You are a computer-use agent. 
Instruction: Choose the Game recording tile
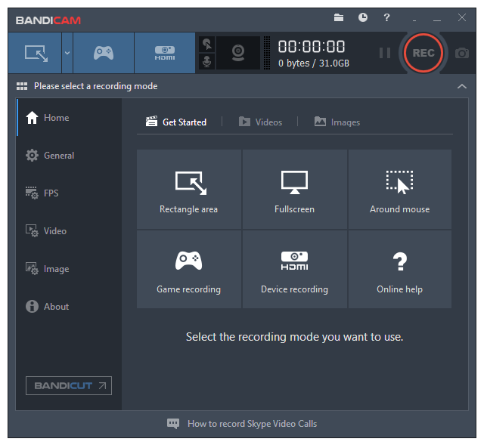189,269
